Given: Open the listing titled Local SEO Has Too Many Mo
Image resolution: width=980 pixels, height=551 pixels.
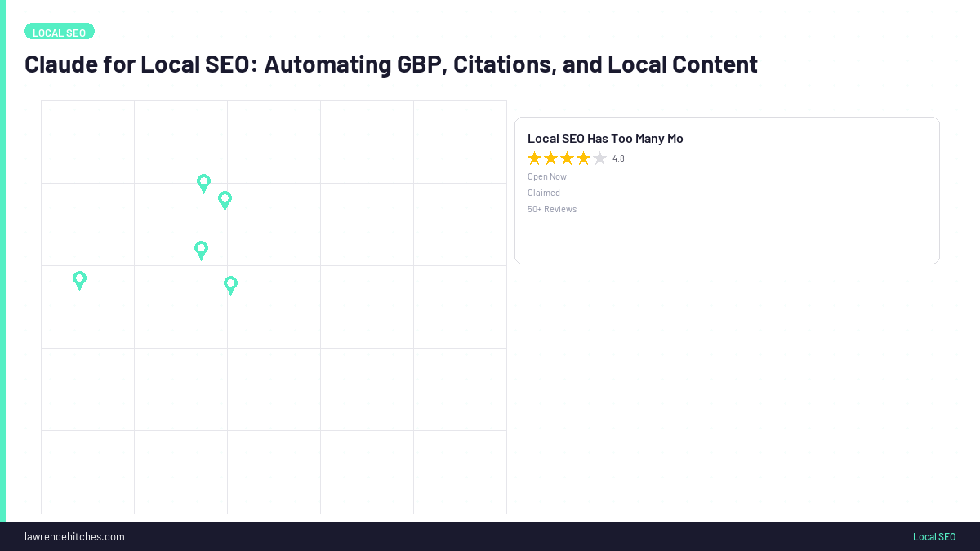Looking at the screenshot, I should pyautogui.click(x=605, y=138).
